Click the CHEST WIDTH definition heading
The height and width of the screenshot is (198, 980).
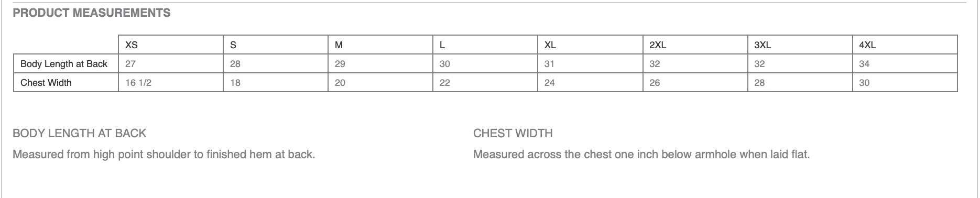click(x=513, y=134)
